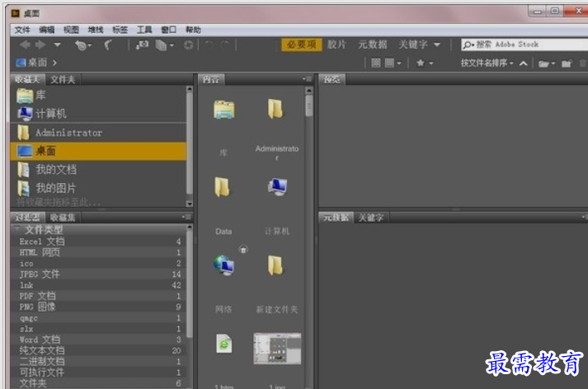This screenshot has width=588, height=389.
Task: Click the return to Photoshop boomerang icon
Action: click(x=108, y=45)
